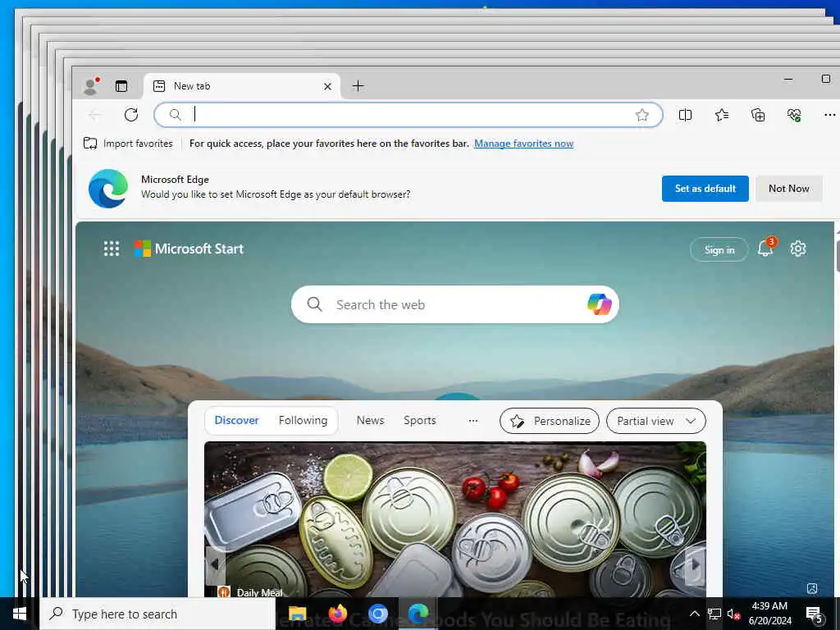
Task: Open Settings and more ellipsis menu
Action: click(x=829, y=115)
